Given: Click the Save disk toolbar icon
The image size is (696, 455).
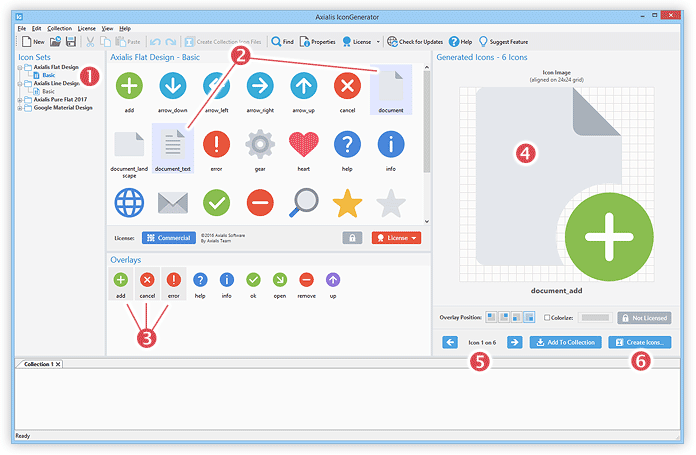Looking at the screenshot, I should point(71,42).
